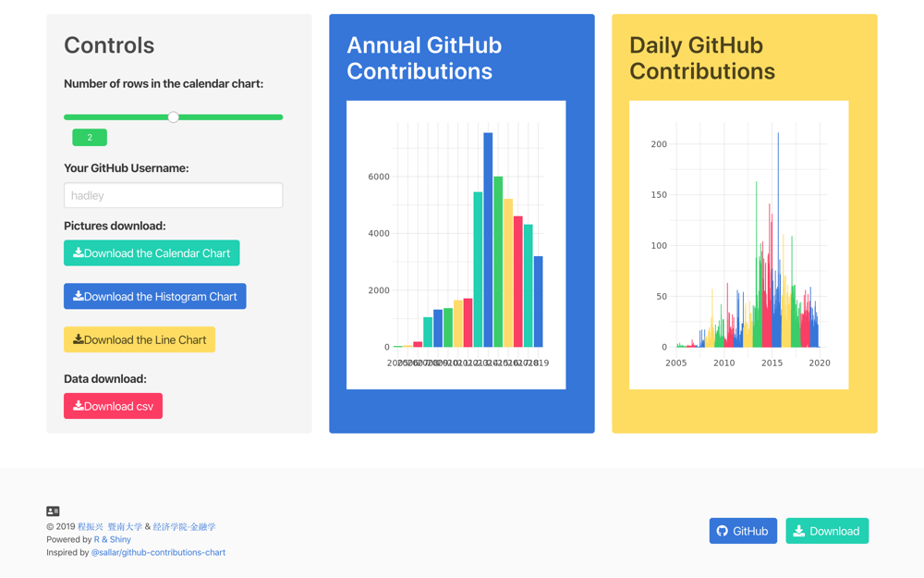Click the download icon on Calendar Chart button
Viewport: 924px width, 578px height.
click(78, 252)
